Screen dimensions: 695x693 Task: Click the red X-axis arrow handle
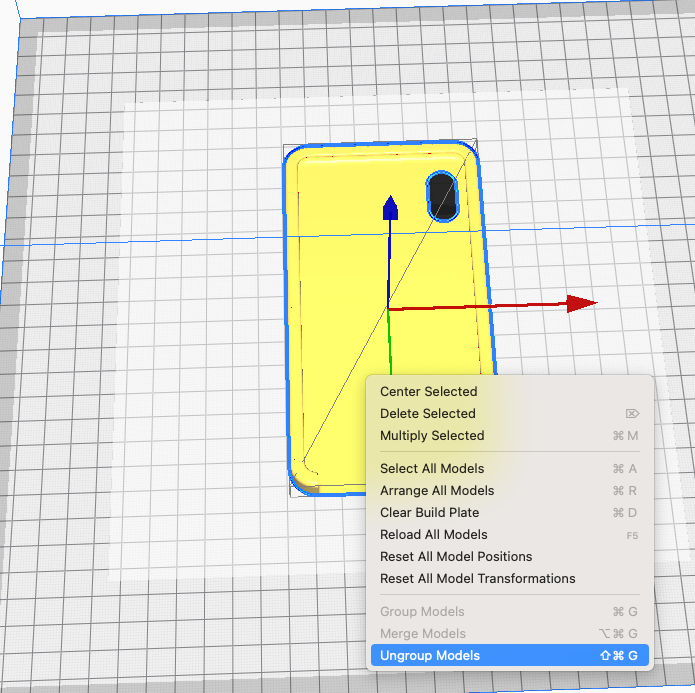(x=582, y=304)
